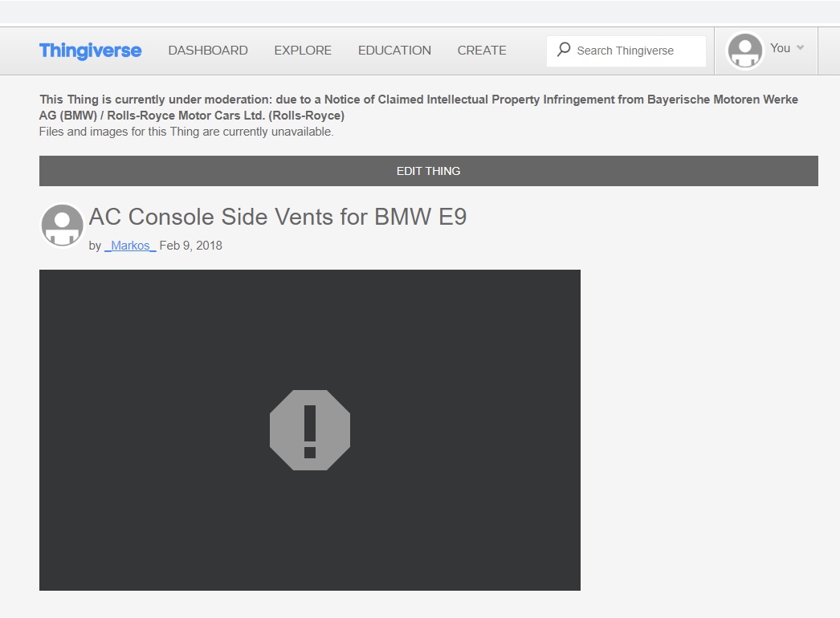
Task: Click the user avatar in header
Action: tap(744, 51)
